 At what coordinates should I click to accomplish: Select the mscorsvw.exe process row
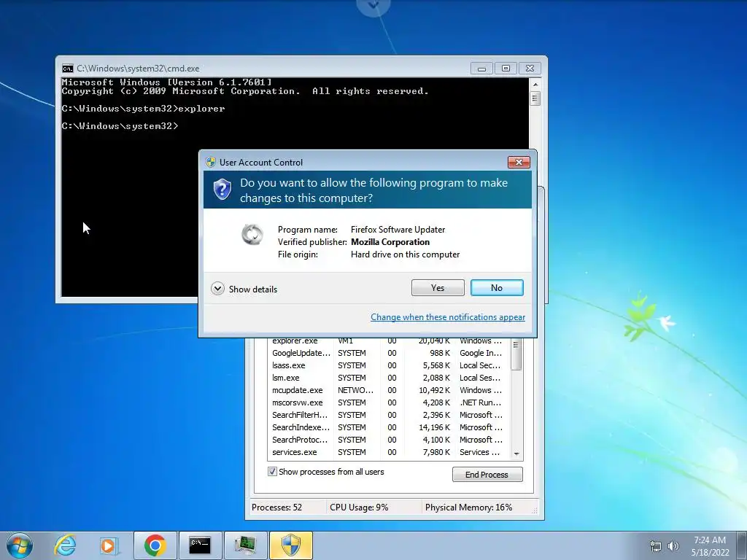[389, 402]
